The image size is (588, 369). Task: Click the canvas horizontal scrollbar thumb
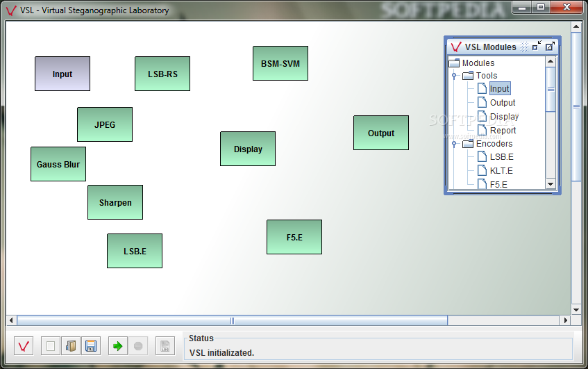(232, 320)
